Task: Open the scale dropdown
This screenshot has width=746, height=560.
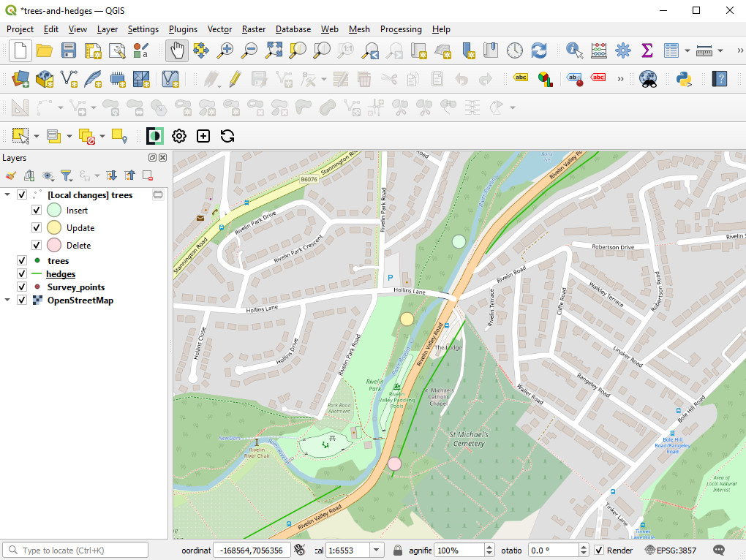Action: tap(377, 550)
